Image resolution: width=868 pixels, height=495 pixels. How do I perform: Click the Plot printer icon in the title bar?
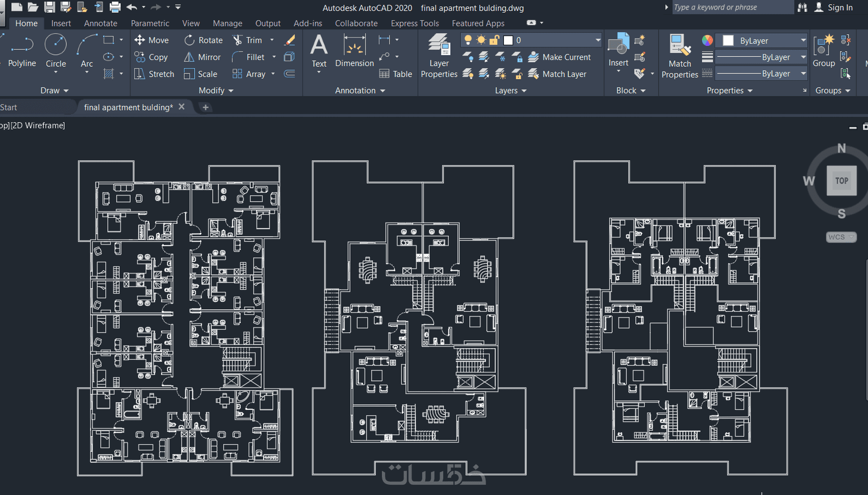pos(115,7)
